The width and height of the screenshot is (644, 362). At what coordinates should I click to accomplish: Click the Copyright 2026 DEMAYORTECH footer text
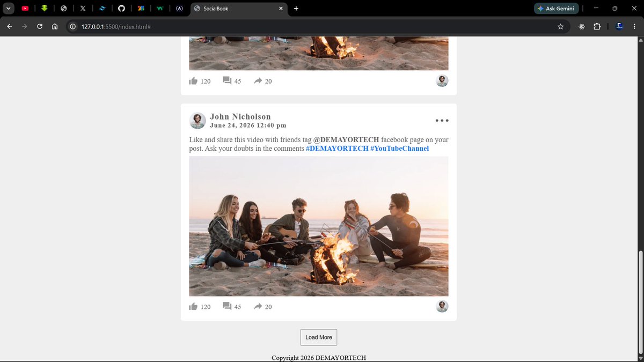pos(319,358)
